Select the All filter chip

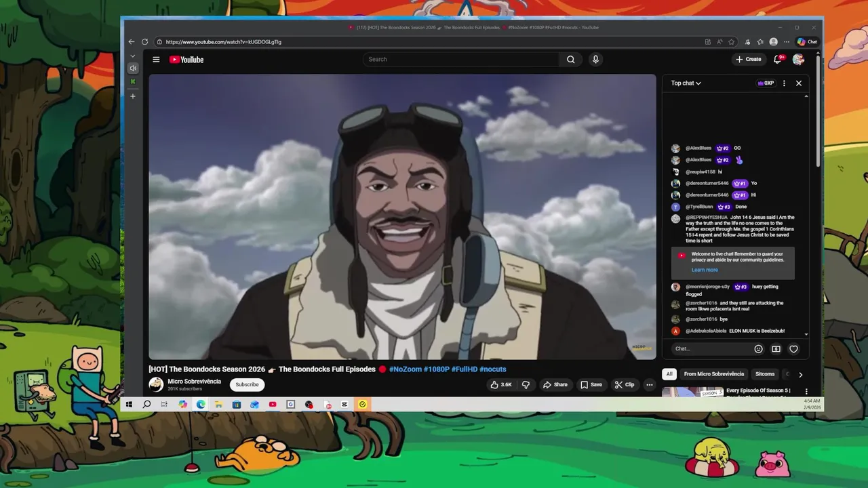click(669, 374)
